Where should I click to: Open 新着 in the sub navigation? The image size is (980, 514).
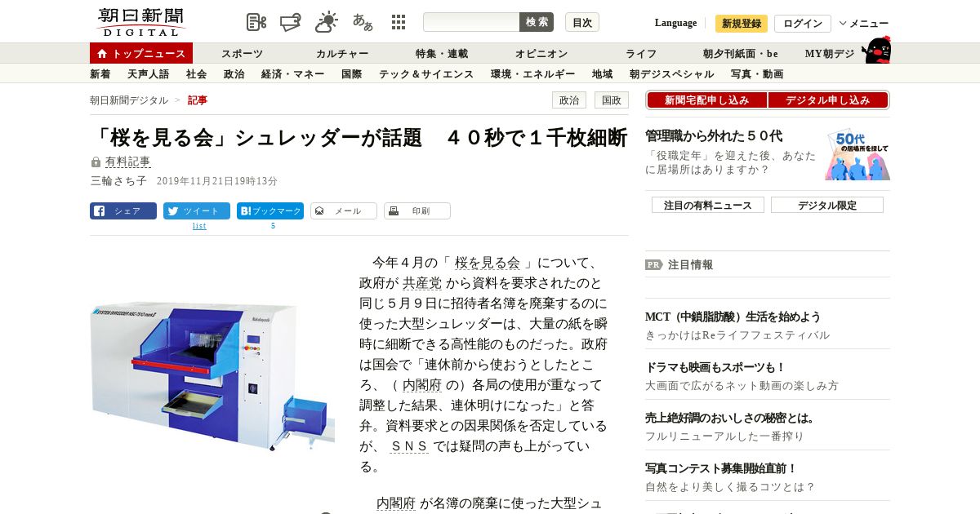coord(100,74)
